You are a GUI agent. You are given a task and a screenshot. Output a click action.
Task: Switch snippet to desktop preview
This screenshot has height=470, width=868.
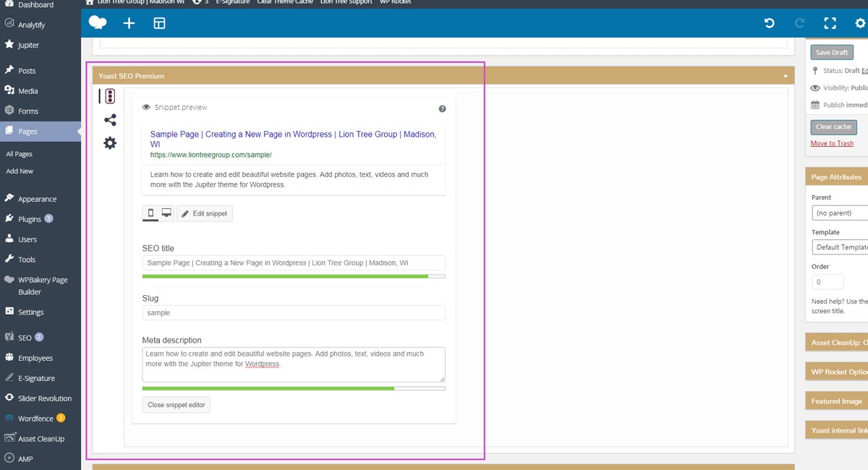tap(166, 213)
